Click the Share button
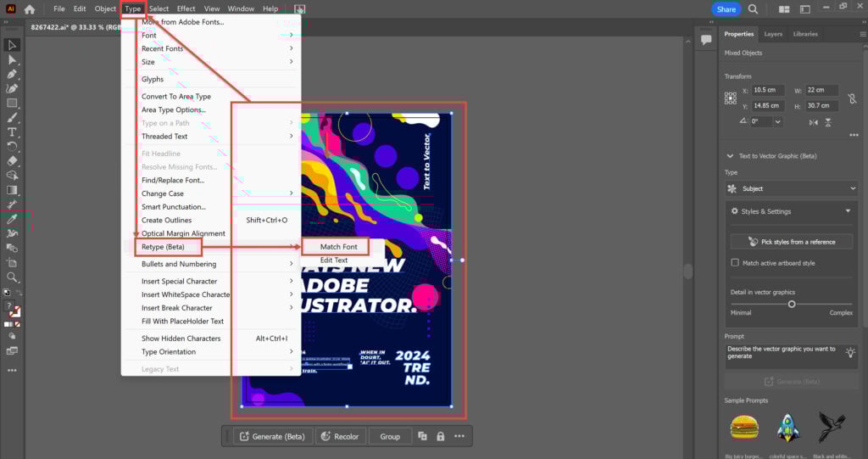This screenshot has width=868, height=459. click(x=726, y=8)
